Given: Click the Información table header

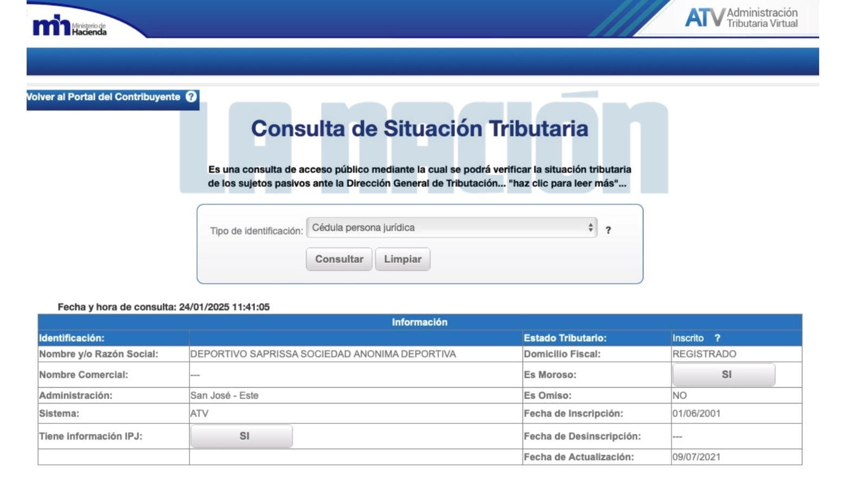Looking at the screenshot, I should tap(419, 322).
